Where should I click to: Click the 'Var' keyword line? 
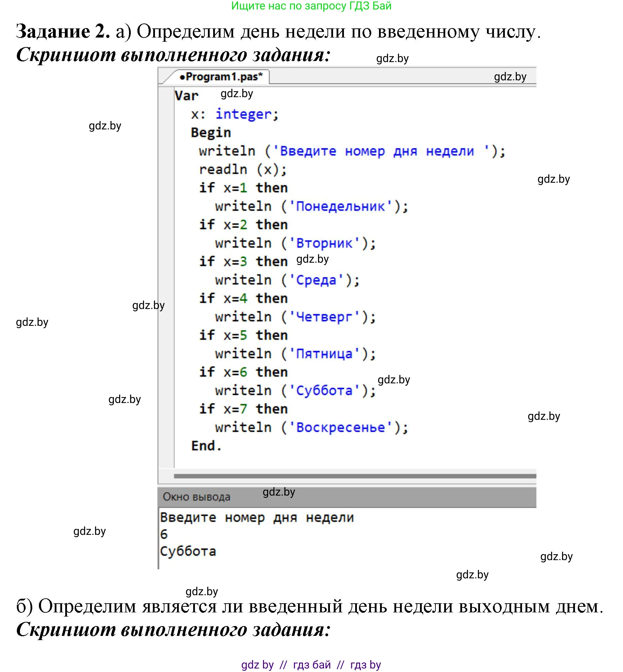[x=187, y=95]
